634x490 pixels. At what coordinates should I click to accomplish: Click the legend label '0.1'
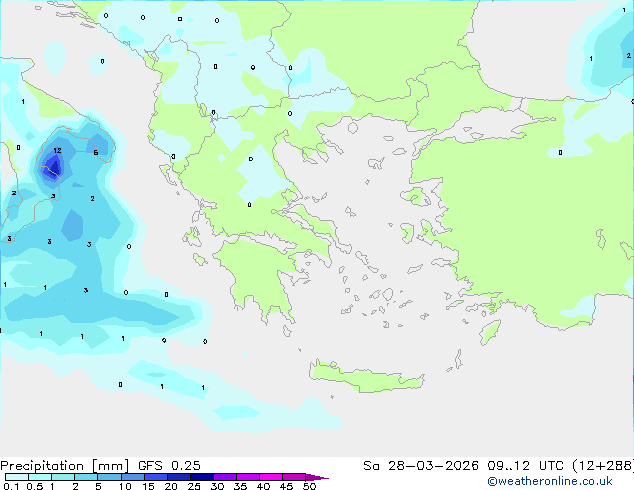click(11, 486)
